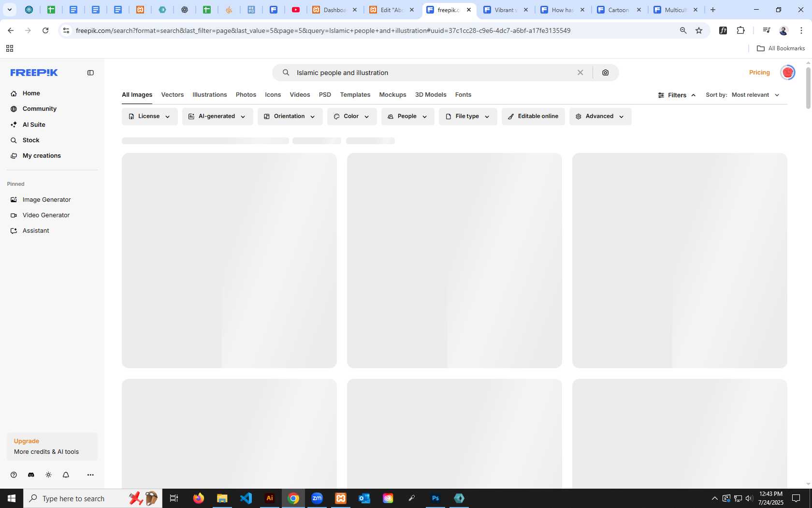
Task: Toggle the Filters panel
Action: coord(677,95)
